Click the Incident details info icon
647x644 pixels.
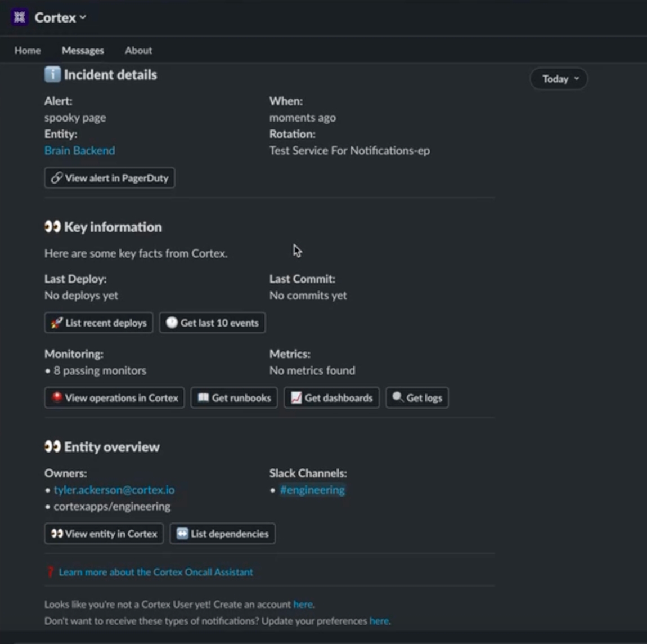52,74
